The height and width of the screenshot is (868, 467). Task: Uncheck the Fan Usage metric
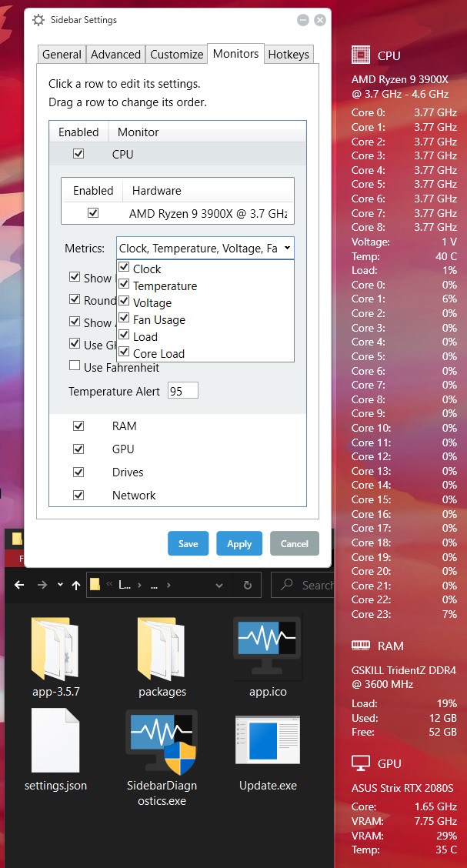point(125,319)
